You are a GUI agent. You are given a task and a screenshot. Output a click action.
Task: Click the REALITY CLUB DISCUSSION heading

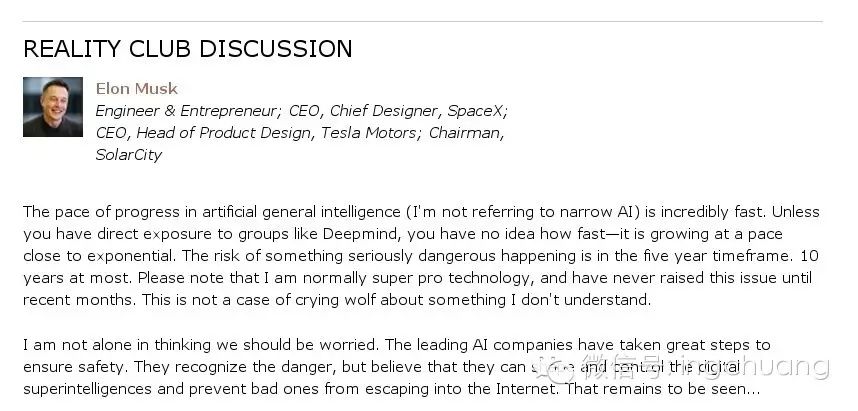[x=188, y=49]
